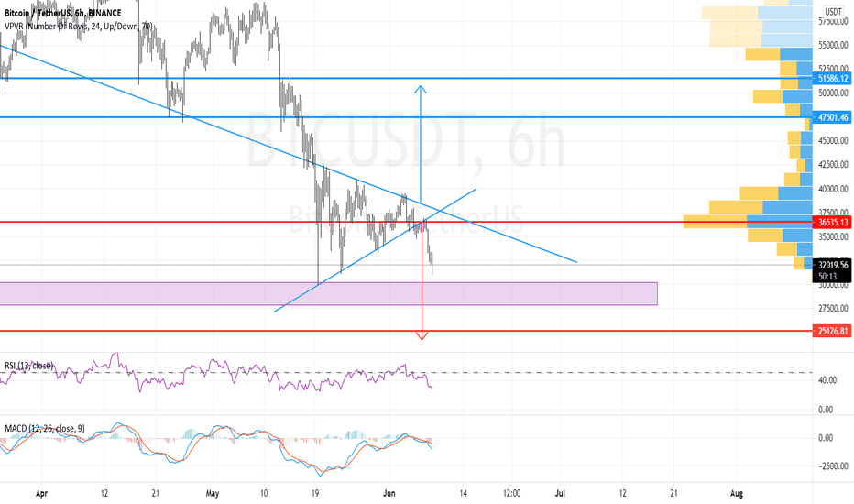Click the RSI (13, close) indicator label
The width and height of the screenshot is (854, 504).
[29, 365]
